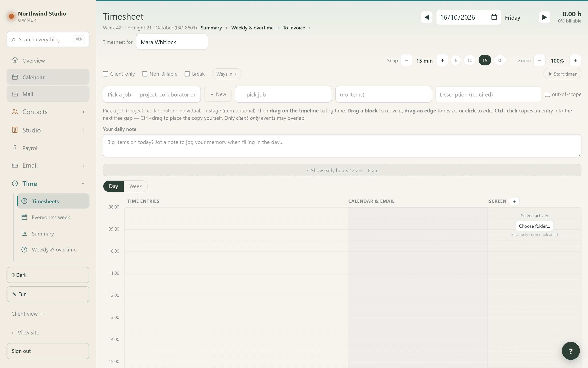The width and height of the screenshot is (588, 368).
Task: Open the help question mark button
Action: (x=570, y=351)
